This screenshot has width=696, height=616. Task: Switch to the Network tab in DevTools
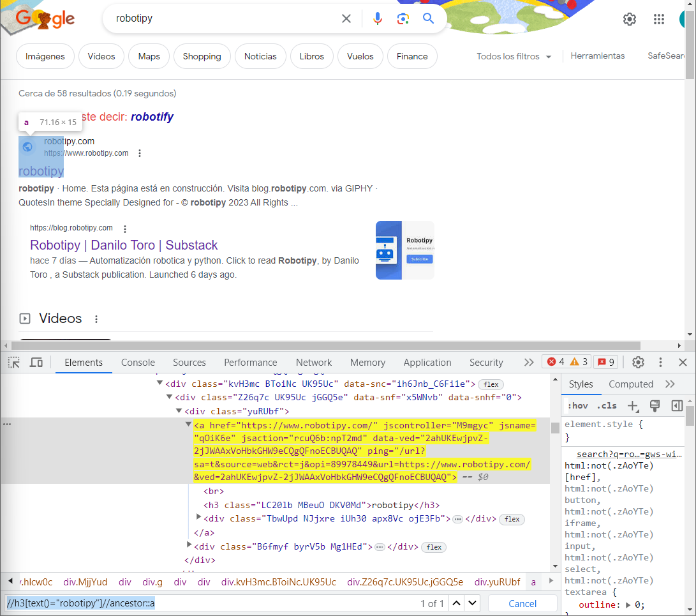[314, 362]
